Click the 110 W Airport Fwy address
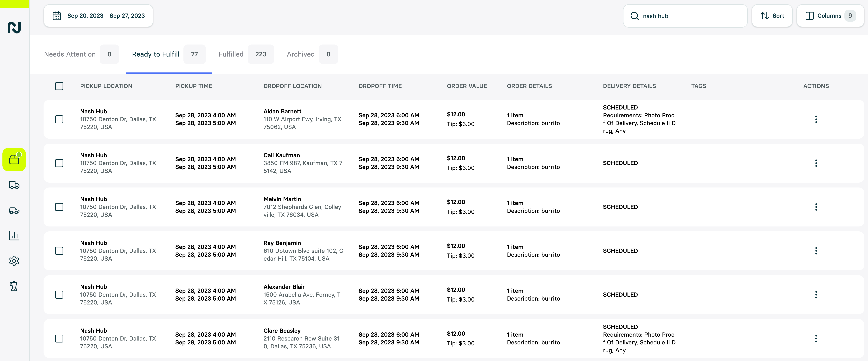The image size is (868, 361). (x=302, y=123)
